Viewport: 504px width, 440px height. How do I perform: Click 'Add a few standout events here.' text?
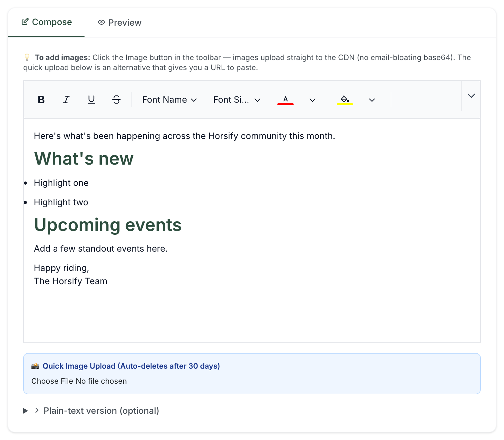tap(101, 248)
